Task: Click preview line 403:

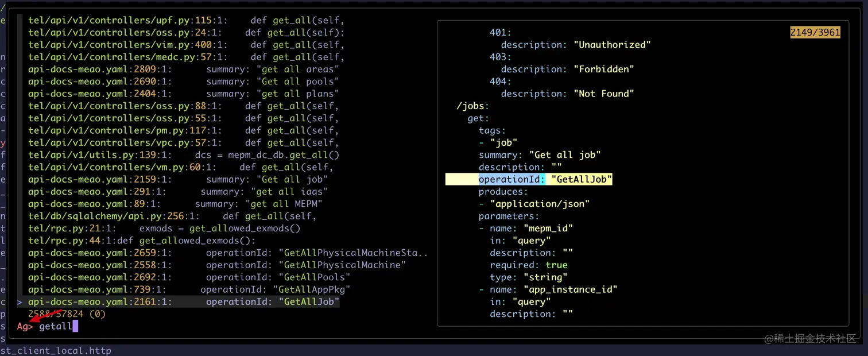Action: click(500, 57)
